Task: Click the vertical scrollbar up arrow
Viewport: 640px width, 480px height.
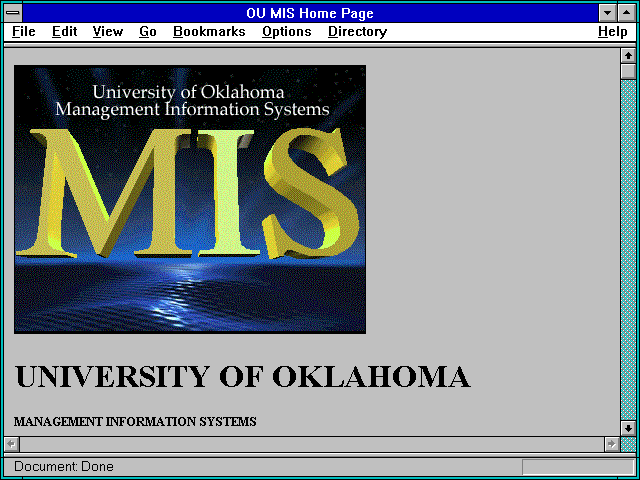Action: pyautogui.click(x=628, y=56)
